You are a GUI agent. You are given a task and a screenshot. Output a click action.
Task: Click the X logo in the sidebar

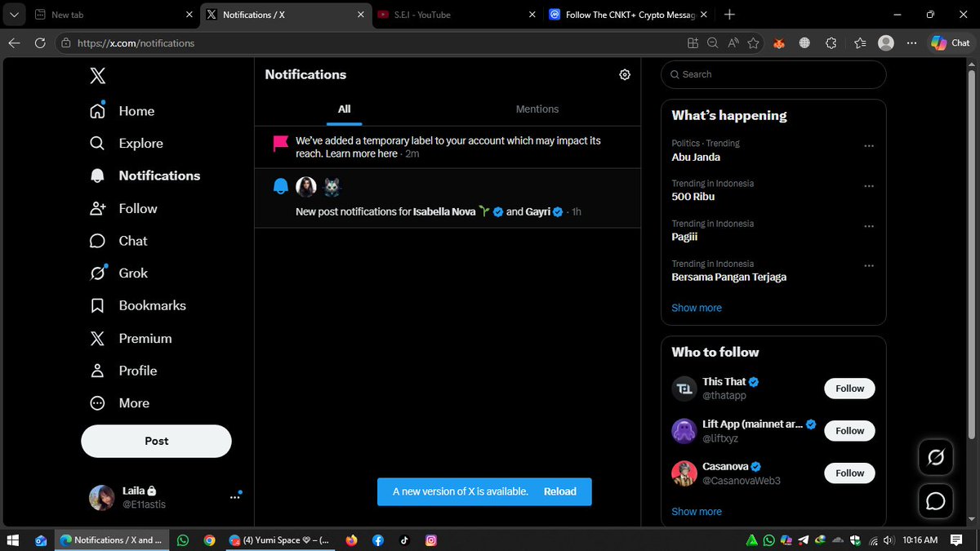[x=97, y=76]
